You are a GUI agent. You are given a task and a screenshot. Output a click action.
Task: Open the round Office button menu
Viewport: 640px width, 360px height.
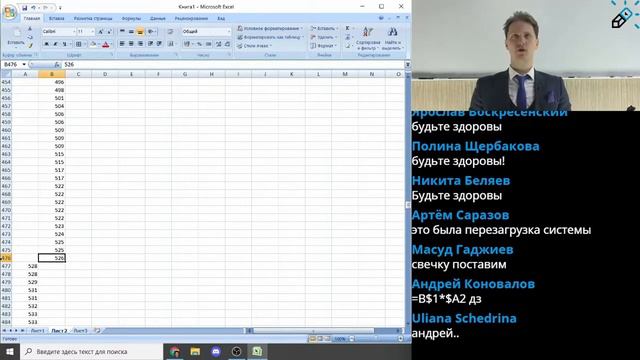coord(9,12)
